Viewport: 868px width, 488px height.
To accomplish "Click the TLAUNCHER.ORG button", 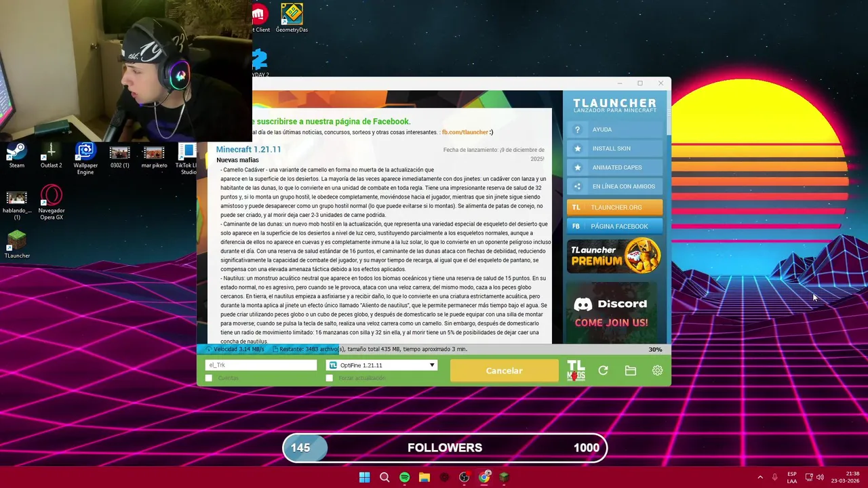I will (615, 207).
